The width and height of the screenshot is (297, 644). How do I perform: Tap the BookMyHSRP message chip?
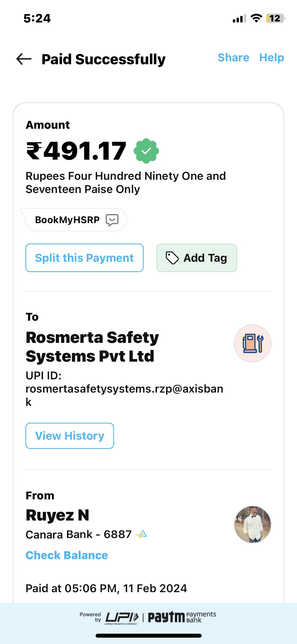point(68,220)
